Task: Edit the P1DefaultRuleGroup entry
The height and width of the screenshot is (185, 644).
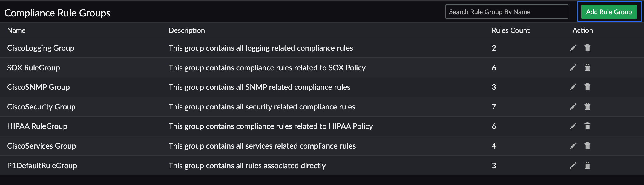Action: tap(573, 166)
